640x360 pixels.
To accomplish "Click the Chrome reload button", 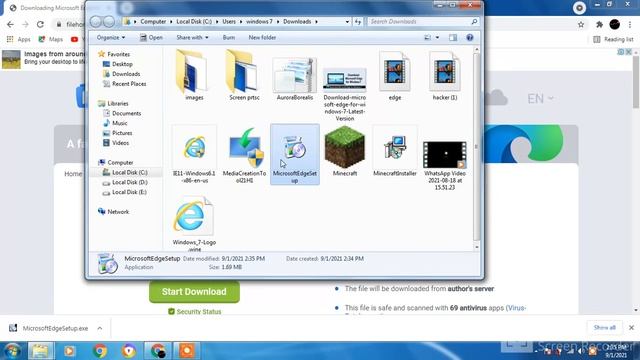I will pyautogui.click(x=40, y=24).
